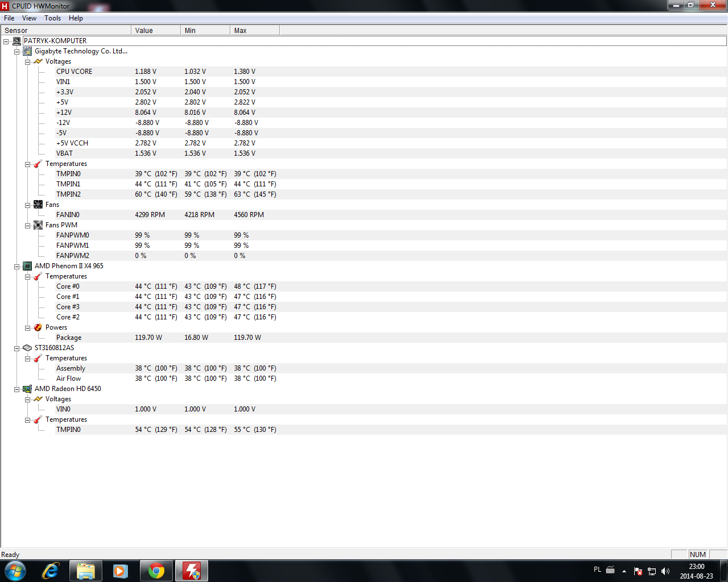
Task: Open the Tools menu
Action: pos(53,18)
